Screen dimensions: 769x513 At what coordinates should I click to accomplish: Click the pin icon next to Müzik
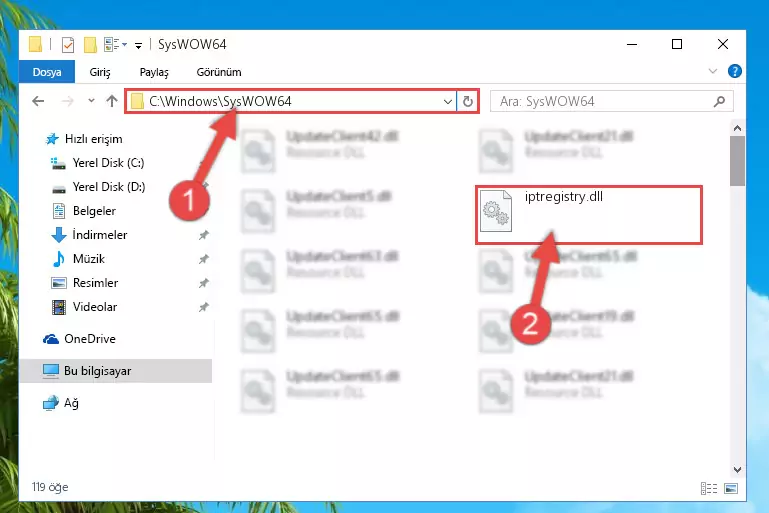[x=204, y=259]
